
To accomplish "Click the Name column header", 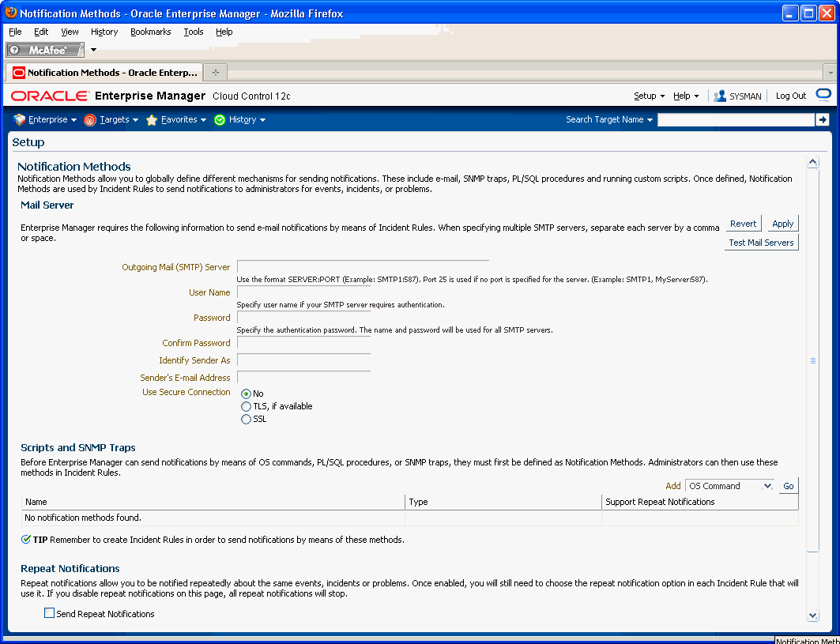I will coord(213,502).
